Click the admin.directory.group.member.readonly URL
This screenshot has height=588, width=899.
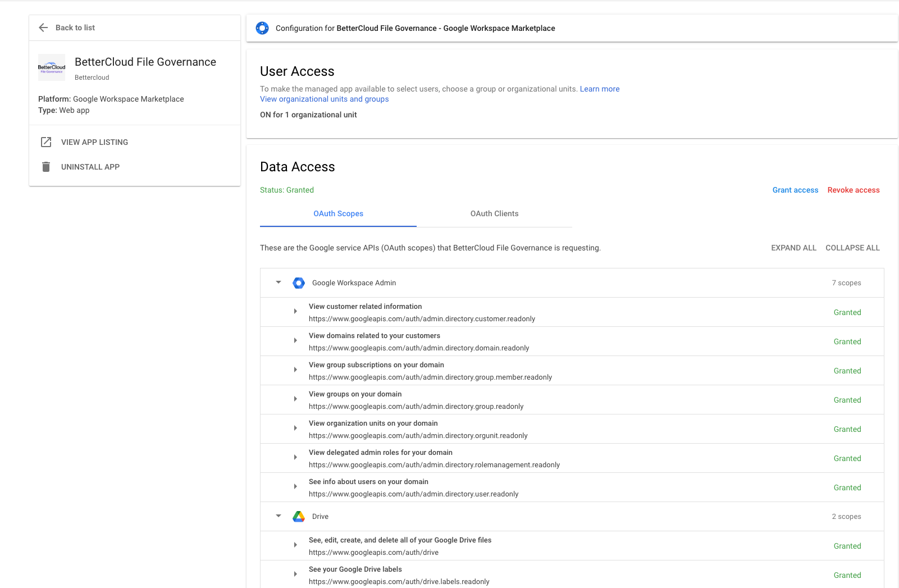pyautogui.click(x=430, y=377)
